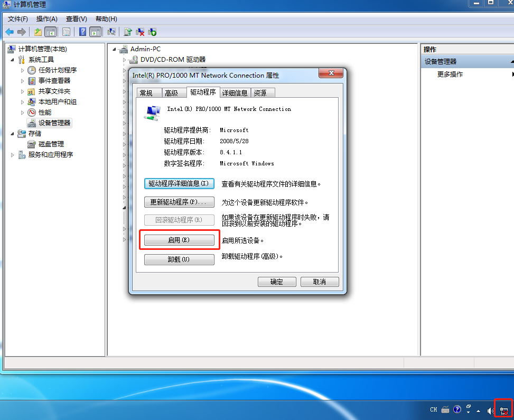Click the Back arrow in the toolbar
514x420 pixels.
[10, 32]
